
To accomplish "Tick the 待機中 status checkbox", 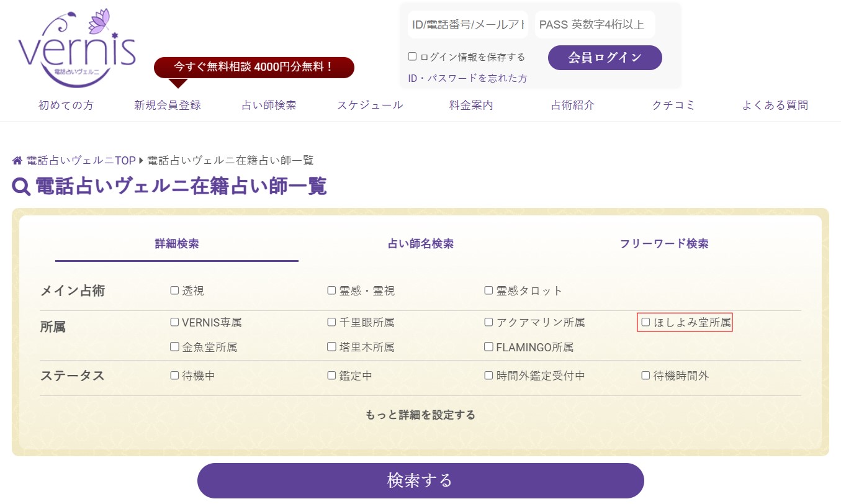I will (174, 376).
